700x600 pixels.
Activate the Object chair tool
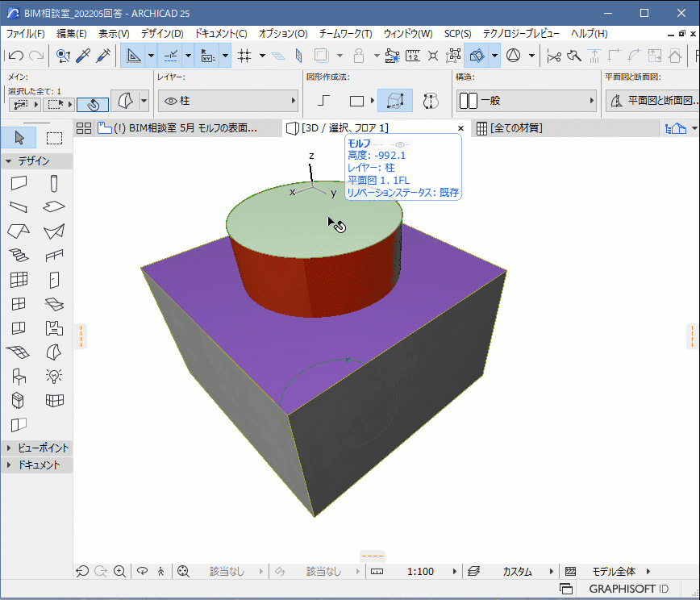19,376
